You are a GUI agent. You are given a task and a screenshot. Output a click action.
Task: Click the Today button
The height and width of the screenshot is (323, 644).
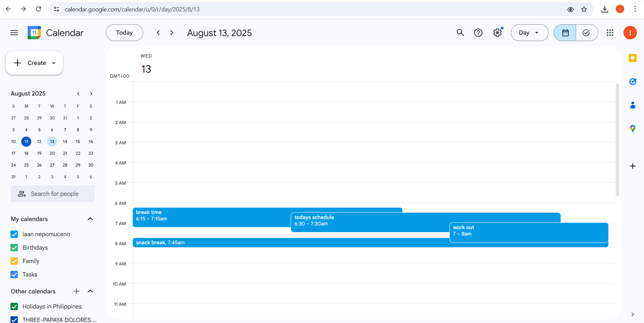point(124,33)
